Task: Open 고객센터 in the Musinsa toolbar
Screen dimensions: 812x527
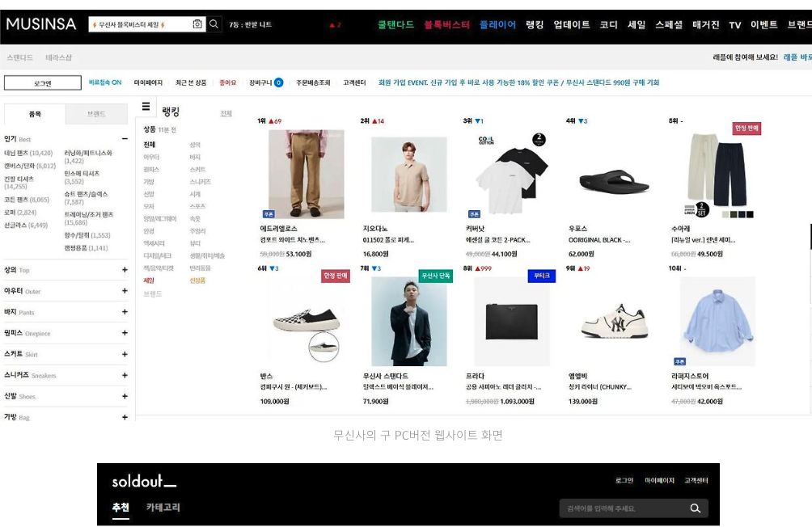Action: [354, 82]
